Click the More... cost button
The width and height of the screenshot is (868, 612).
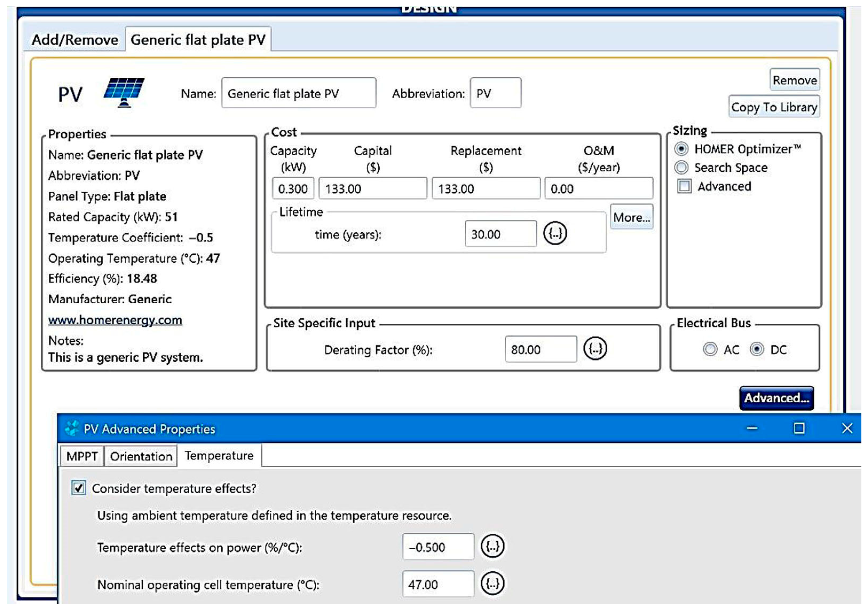point(631,217)
